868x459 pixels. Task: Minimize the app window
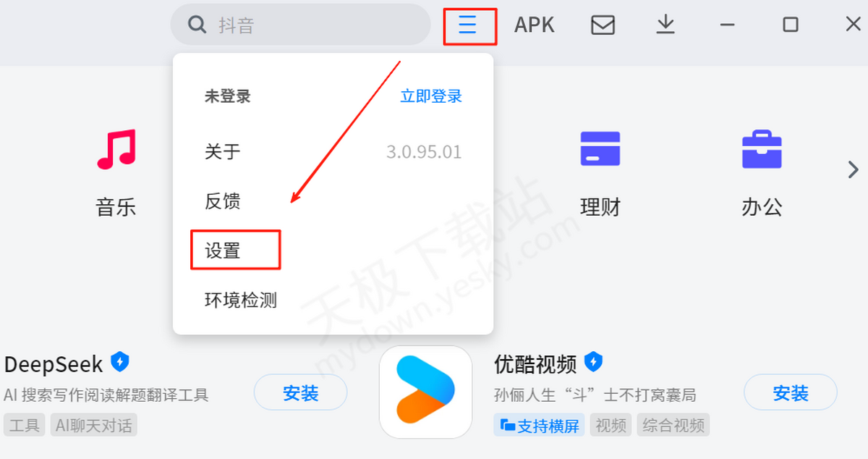click(x=728, y=25)
